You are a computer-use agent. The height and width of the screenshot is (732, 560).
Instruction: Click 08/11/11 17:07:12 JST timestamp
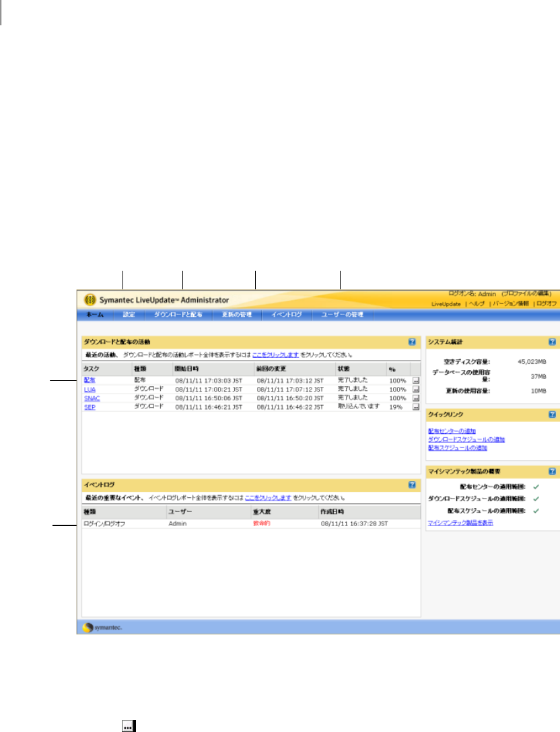click(x=289, y=390)
